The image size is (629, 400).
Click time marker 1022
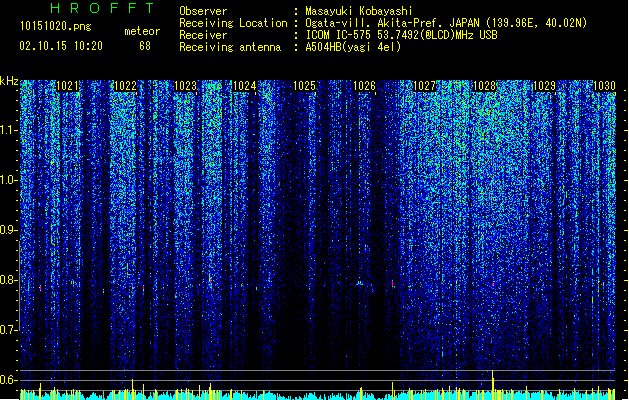(126, 86)
